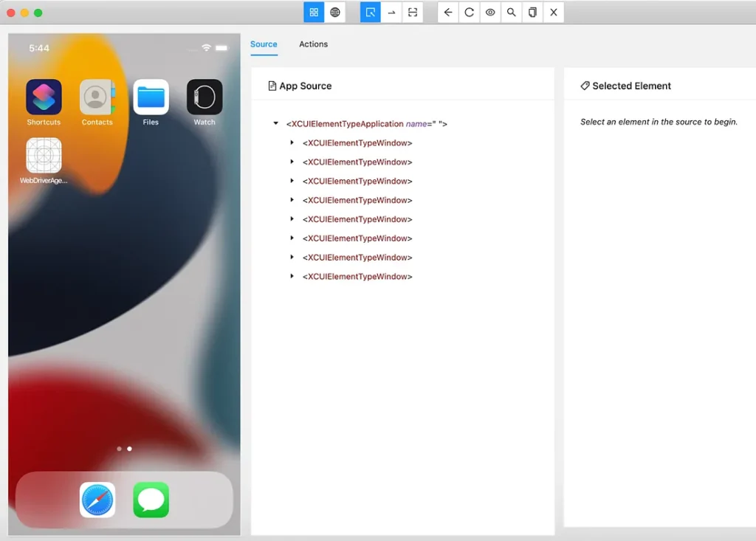This screenshot has width=756, height=541.
Task: Open the Shortcuts app on device
Action: (44, 97)
